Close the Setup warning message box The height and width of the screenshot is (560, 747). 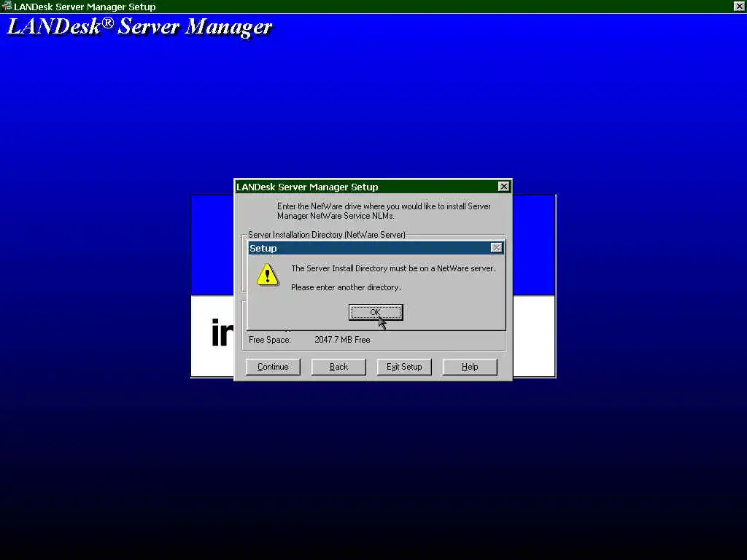(496, 248)
